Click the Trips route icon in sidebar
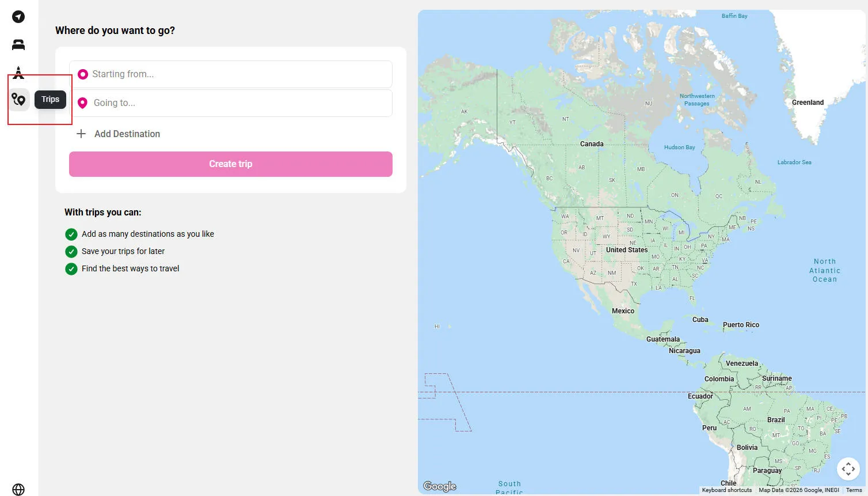The width and height of the screenshot is (868, 496). pos(18,100)
